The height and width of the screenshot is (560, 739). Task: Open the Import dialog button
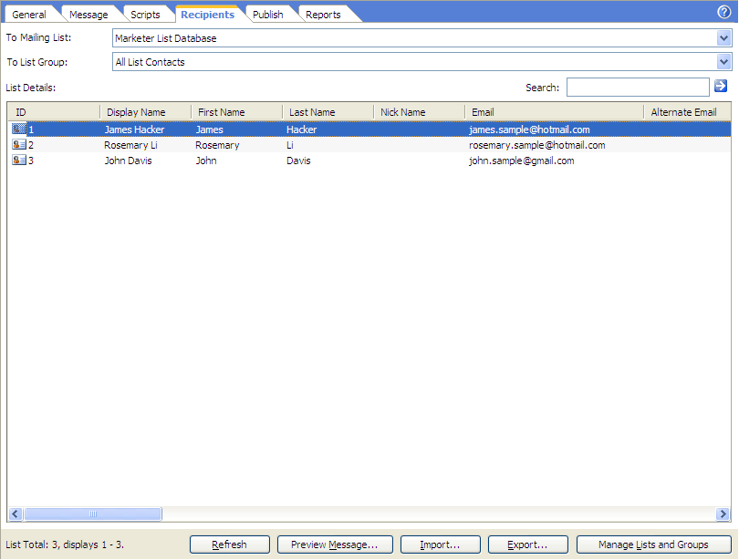click(x=440, y=544)
